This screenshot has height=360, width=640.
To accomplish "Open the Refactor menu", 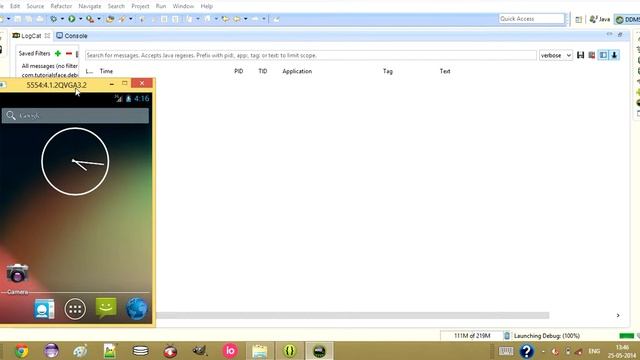I will coord(61,6).
